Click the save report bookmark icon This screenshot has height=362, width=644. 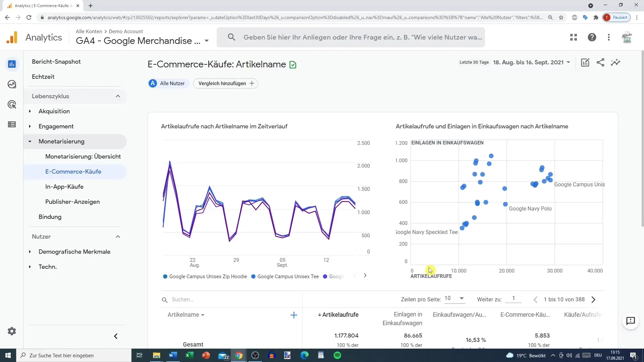point(293,65)
